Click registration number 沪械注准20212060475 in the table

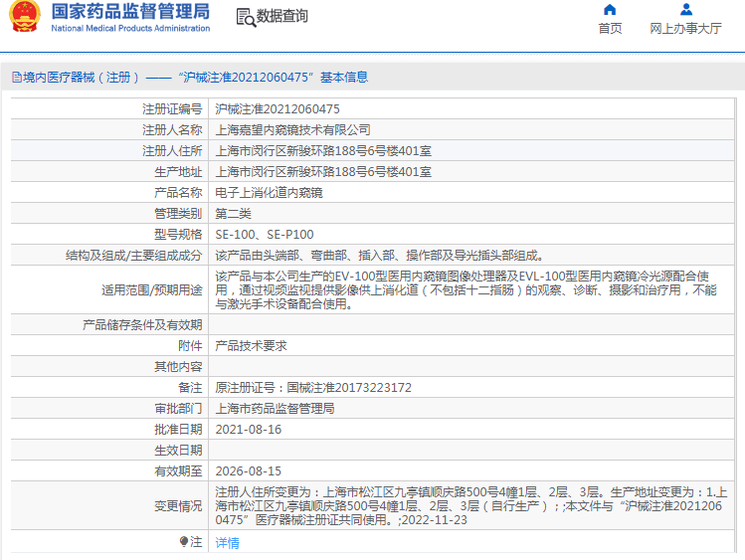(278, 109)
